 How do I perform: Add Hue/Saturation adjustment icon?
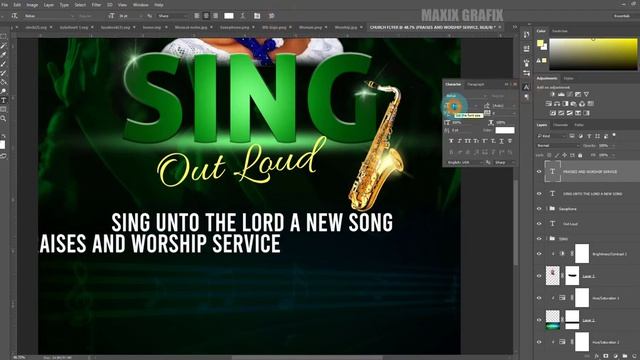[x=549, y=104]
